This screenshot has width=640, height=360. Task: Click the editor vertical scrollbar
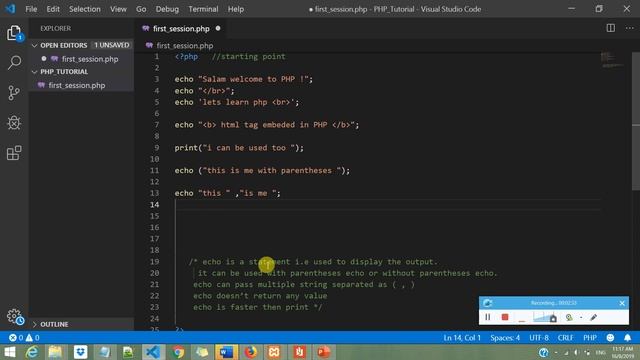click(x=636, y=122)
